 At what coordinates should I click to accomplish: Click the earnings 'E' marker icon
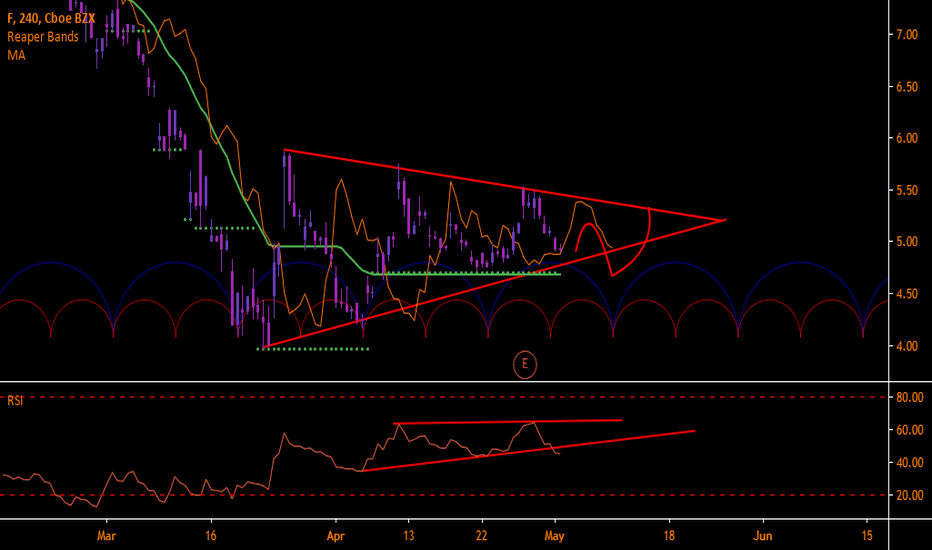[x=525, y=364]
